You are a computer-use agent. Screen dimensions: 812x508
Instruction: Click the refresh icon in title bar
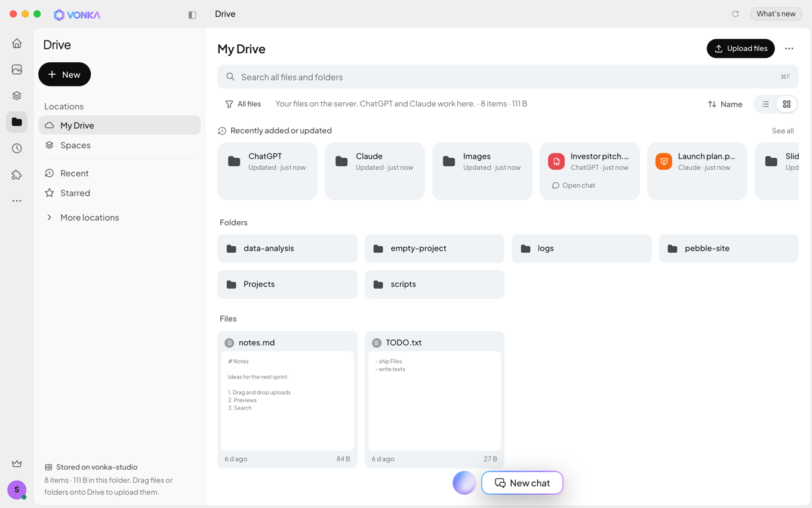[x=736, y=14]
